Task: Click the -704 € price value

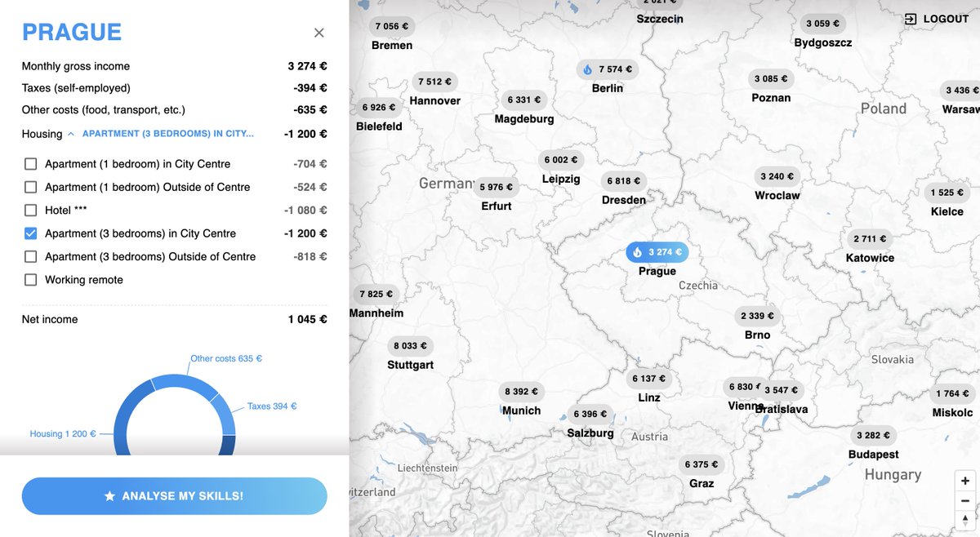Action: click(310, 164)
